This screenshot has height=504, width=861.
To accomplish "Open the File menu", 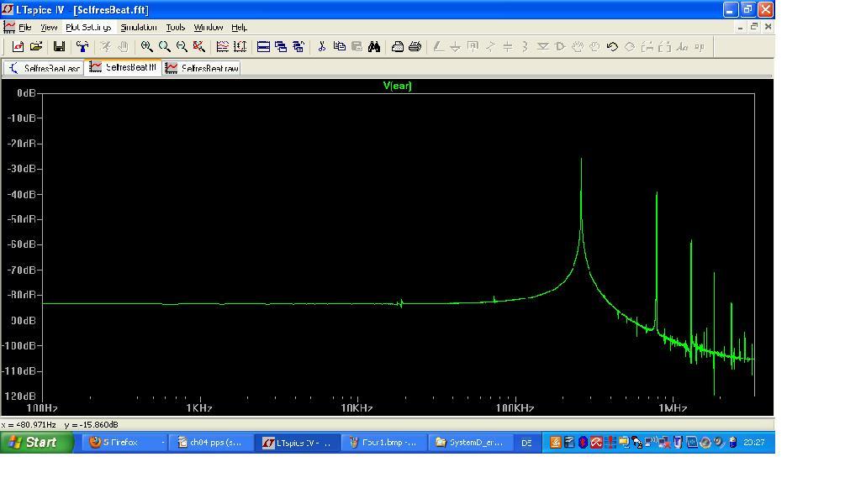I will click(x=24, y=28).
